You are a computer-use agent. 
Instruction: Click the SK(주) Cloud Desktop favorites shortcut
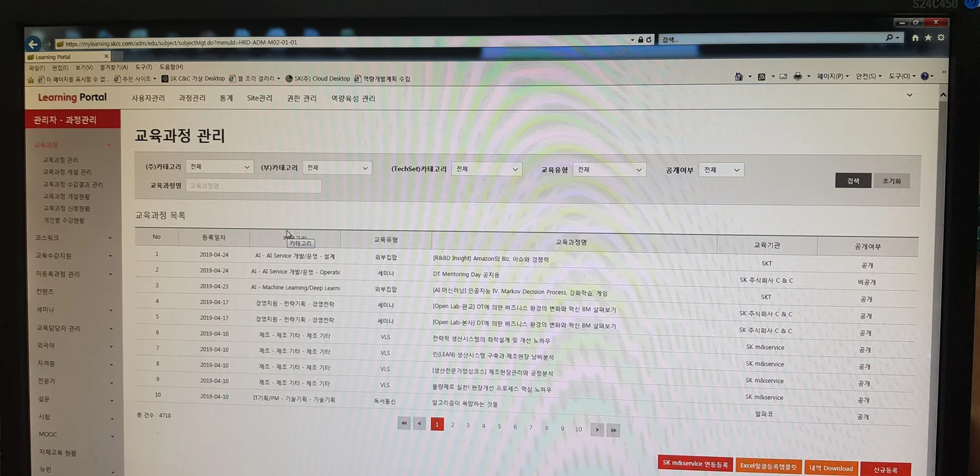[x=316, y=78]
